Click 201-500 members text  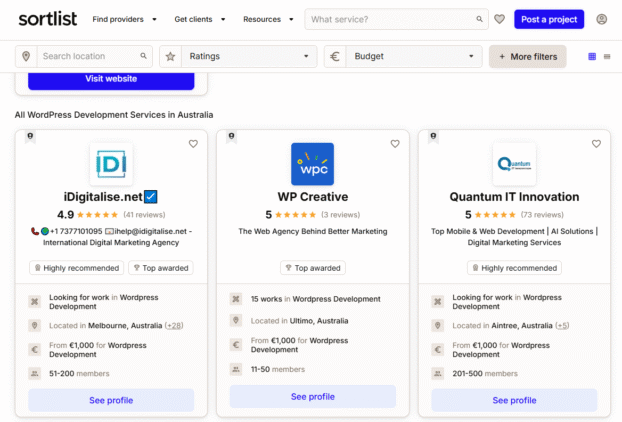(x=485, y=374)
